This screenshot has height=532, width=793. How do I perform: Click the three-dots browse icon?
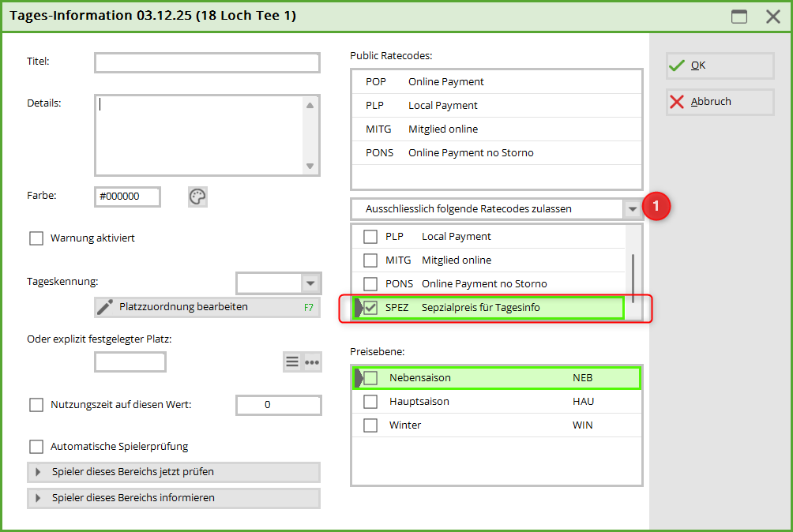[312, 362]
